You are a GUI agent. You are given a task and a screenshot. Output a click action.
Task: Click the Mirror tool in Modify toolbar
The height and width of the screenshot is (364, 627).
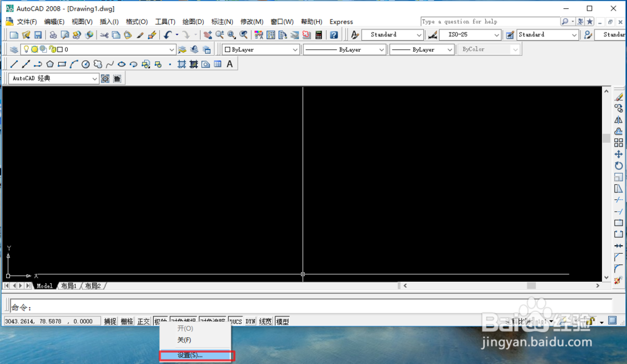pyautogui.click(x=619, y=120)
